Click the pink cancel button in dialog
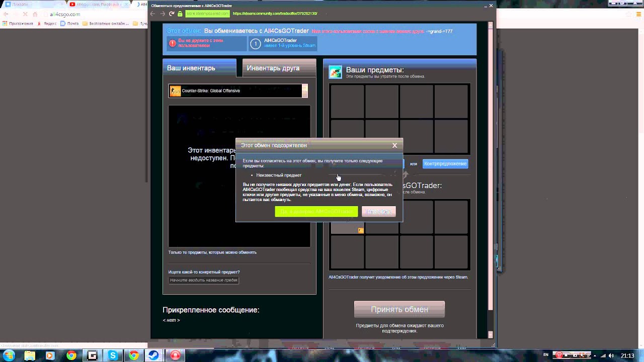Viewport: 644px width, 362px height. pyautogui.click(x=379, y=212)
